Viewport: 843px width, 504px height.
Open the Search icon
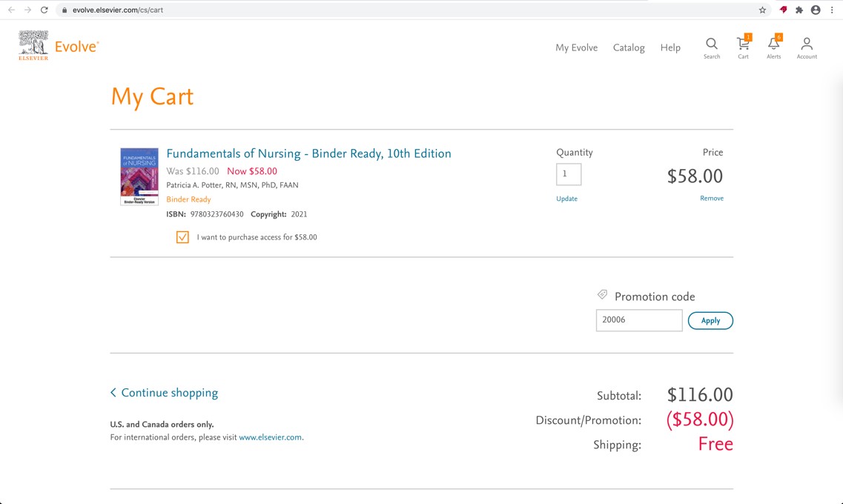711,44
